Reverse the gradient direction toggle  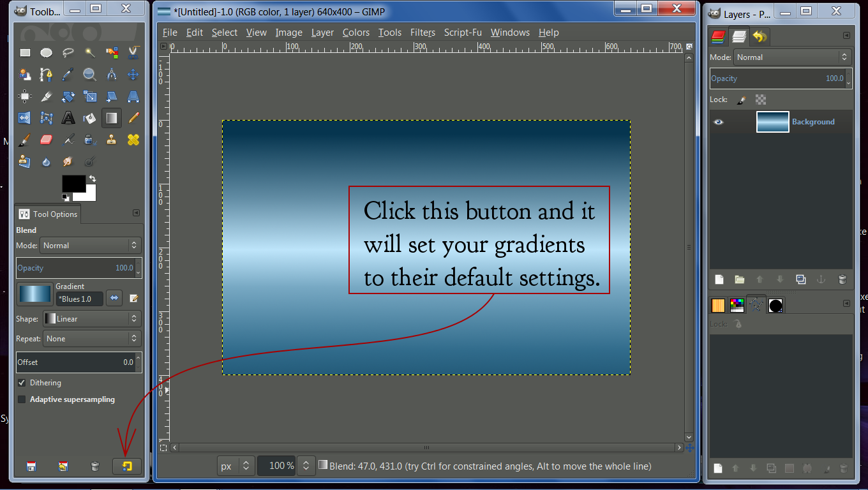click(114, 297)
